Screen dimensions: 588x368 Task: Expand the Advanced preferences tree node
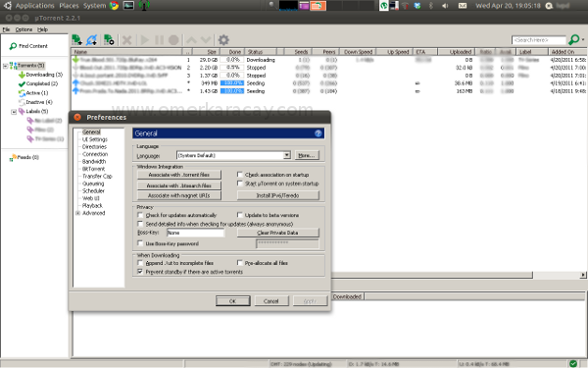pos(78,213)
